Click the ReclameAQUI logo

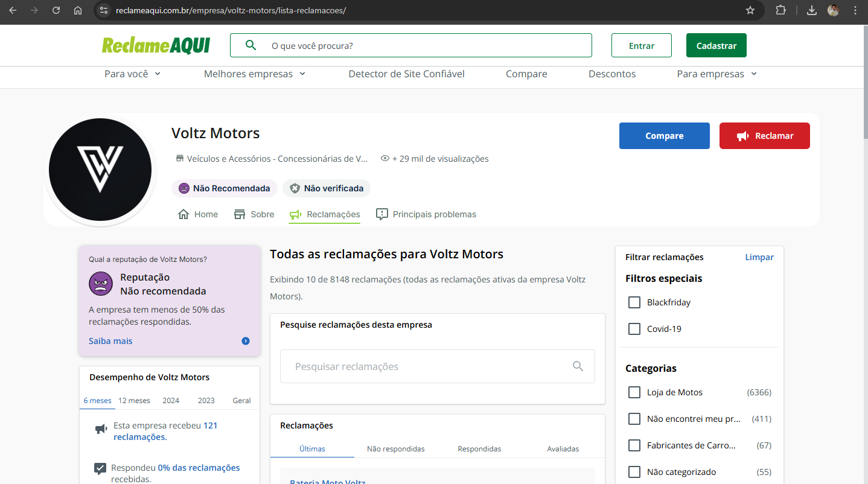[x=156, y=45]
